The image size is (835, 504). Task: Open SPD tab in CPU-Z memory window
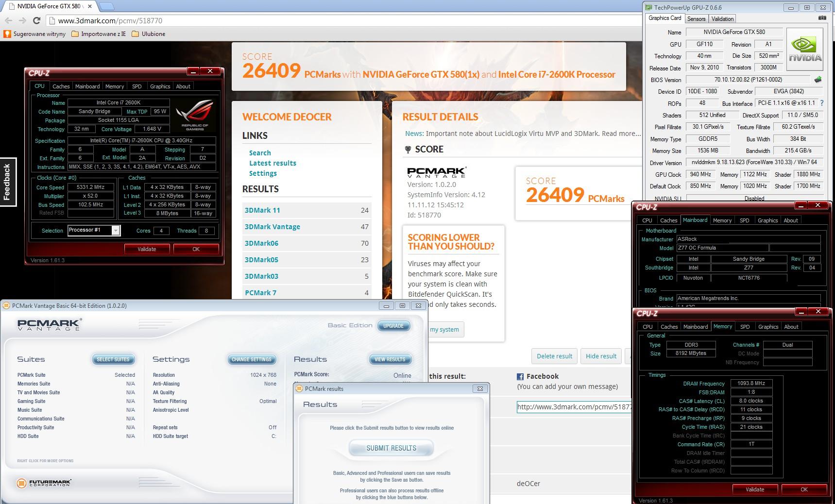tap(745, 327)
